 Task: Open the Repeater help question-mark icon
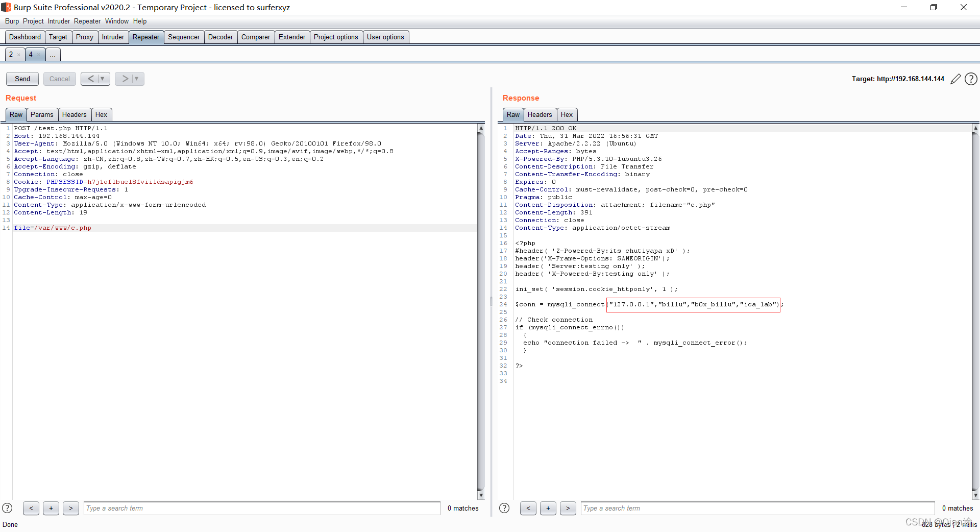971,79
